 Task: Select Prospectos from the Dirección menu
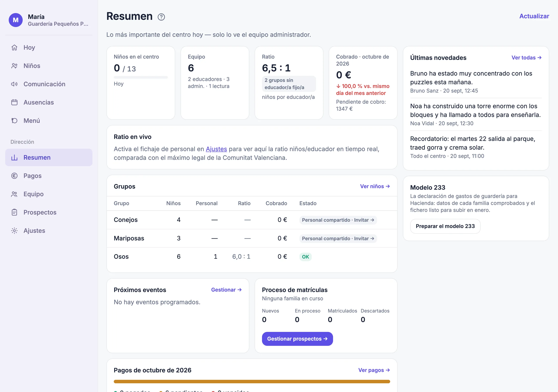[49, 213]
